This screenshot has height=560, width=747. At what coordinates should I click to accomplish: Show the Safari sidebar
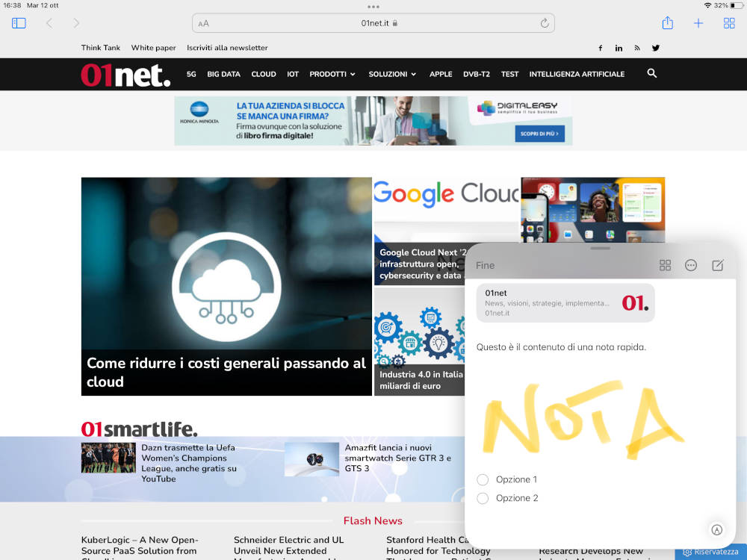(x=19, y=23)
